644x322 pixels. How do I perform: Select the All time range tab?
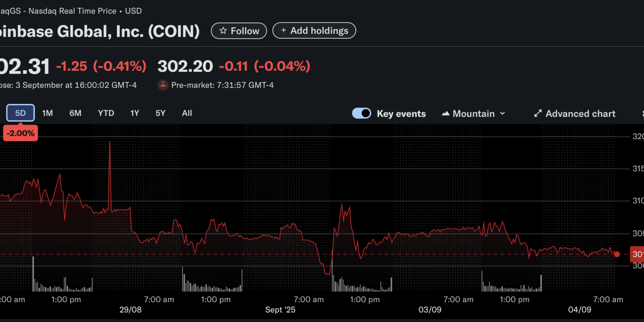point(187,113)
